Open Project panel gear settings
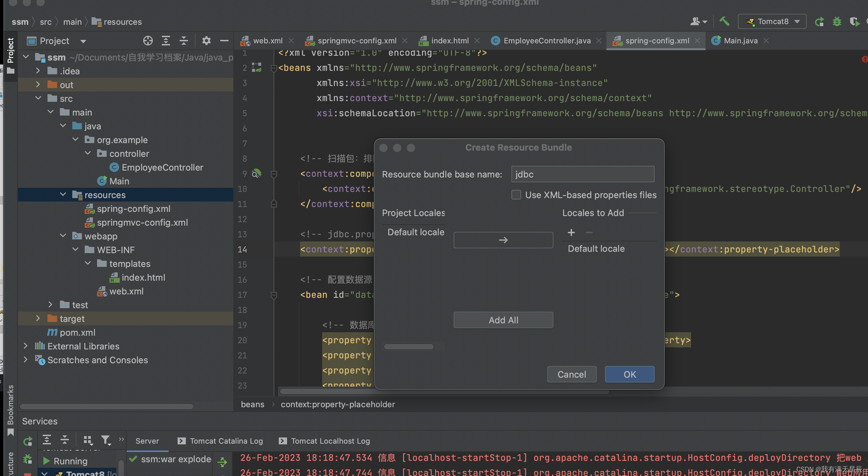This screenshot has width=868, height=476. 206,41
